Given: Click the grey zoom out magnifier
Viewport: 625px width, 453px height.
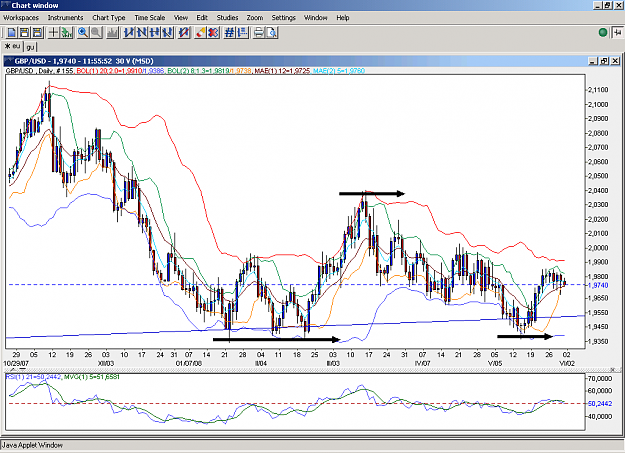Looking at the screenshot, I should click(x=96, y=32).
